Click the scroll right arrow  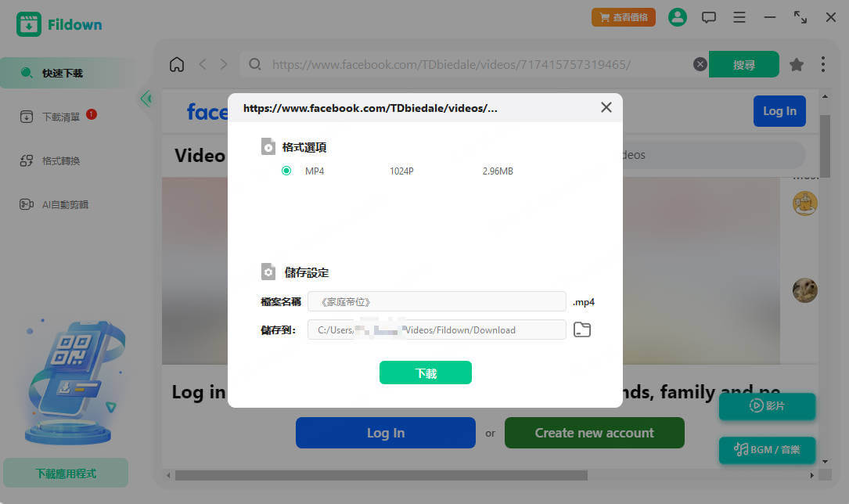tap(811, 475)
